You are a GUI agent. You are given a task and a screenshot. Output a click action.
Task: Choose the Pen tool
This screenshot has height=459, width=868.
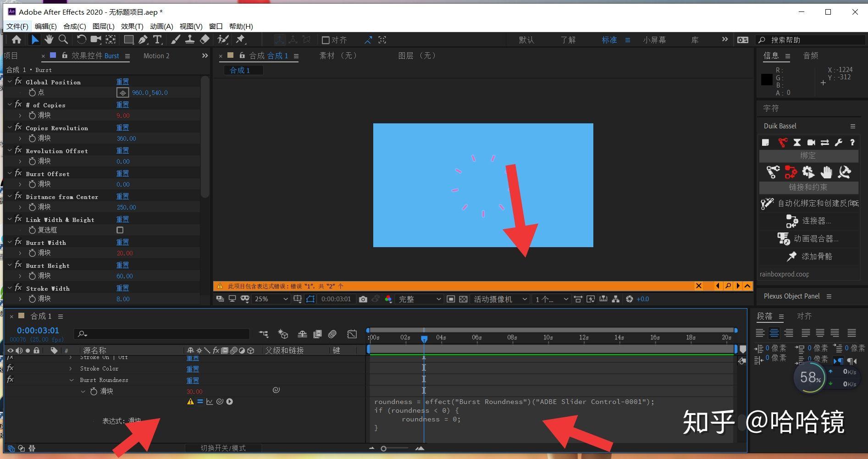(143, 40)
